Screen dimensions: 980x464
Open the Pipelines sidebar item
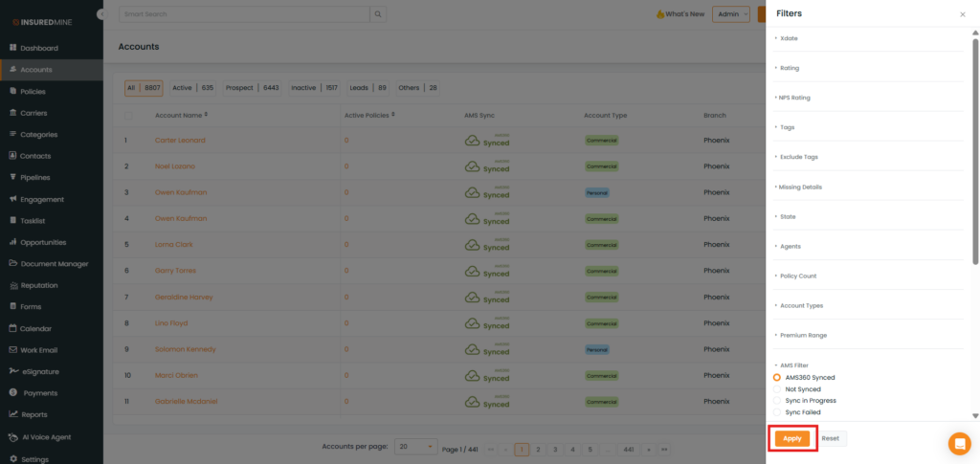[34, 178]
